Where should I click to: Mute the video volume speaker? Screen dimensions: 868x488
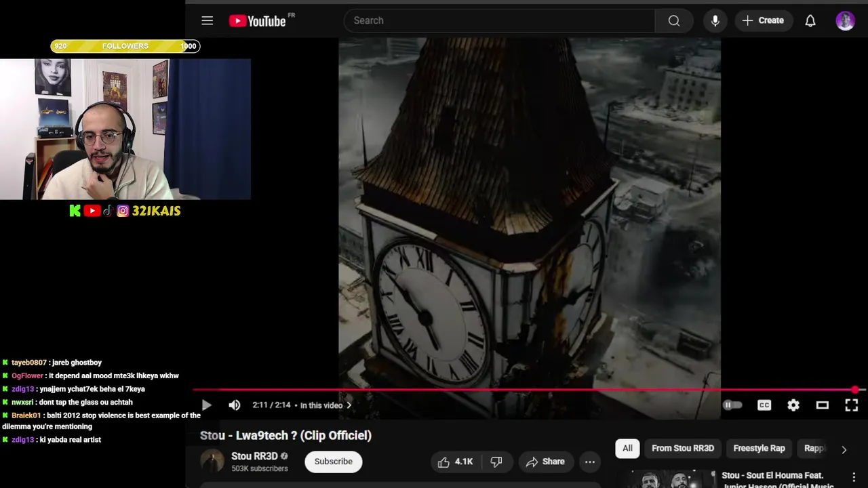point(235,405)
